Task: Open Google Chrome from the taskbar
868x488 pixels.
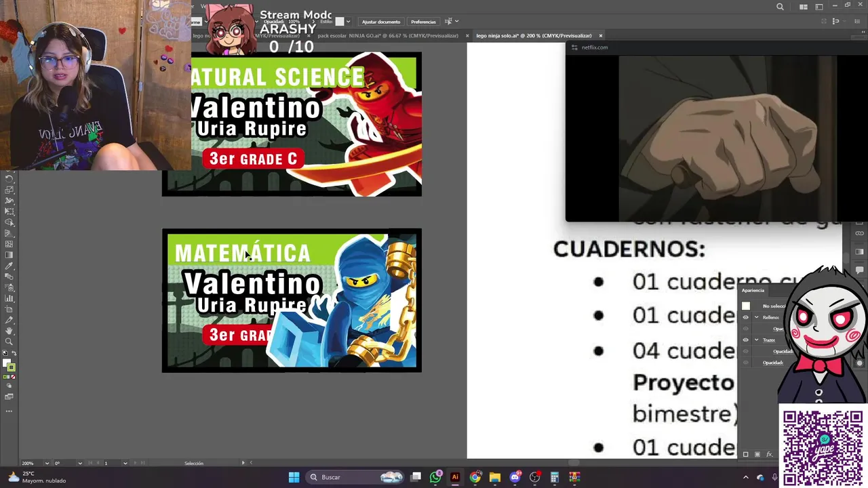Action: point(475,477)
